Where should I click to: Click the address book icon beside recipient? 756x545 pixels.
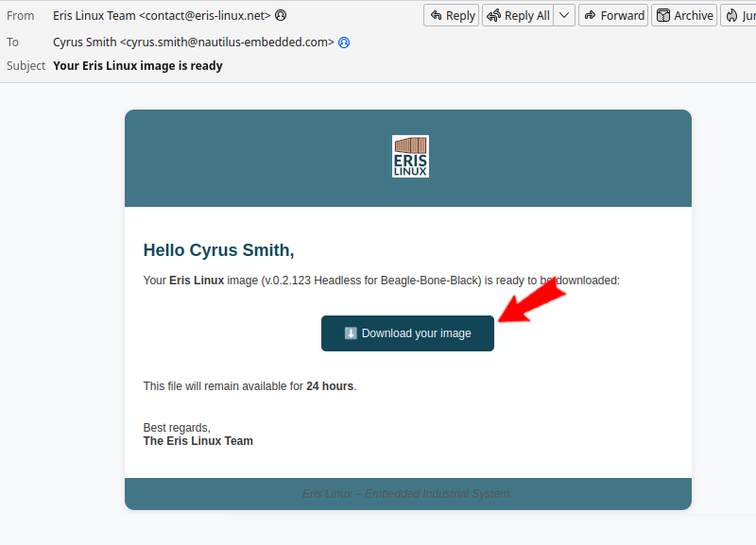click(344, 43)
